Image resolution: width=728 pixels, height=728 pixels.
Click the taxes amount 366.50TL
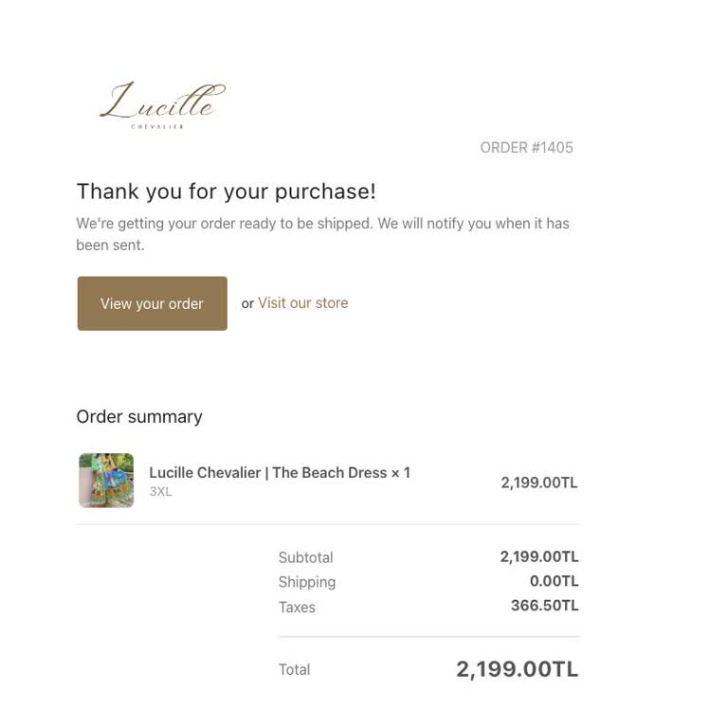coord(544,606)
